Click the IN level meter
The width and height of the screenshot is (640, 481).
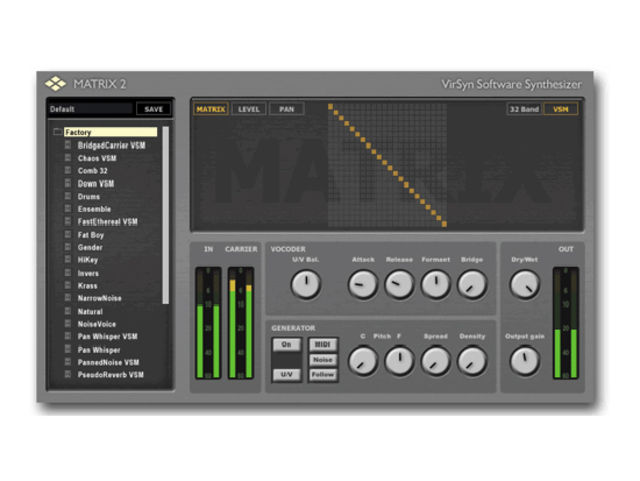click(208, 323)
